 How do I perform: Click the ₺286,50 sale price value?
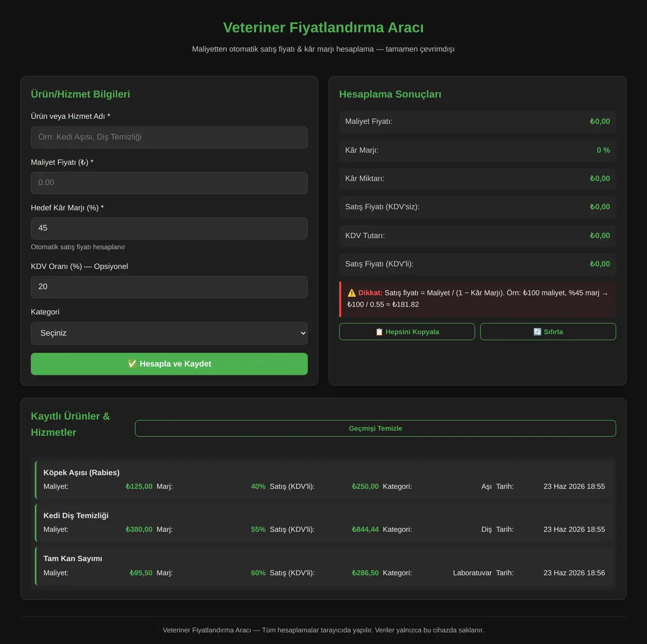coord(365,573)
